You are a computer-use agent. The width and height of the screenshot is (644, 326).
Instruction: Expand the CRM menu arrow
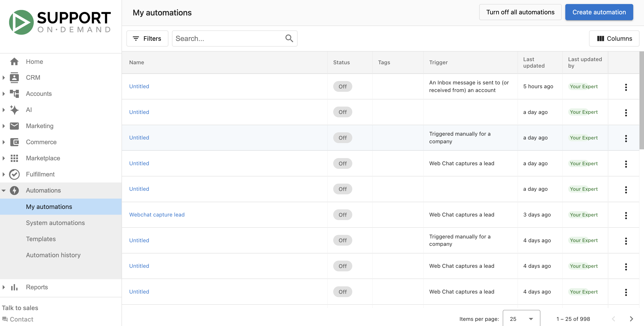4,78
